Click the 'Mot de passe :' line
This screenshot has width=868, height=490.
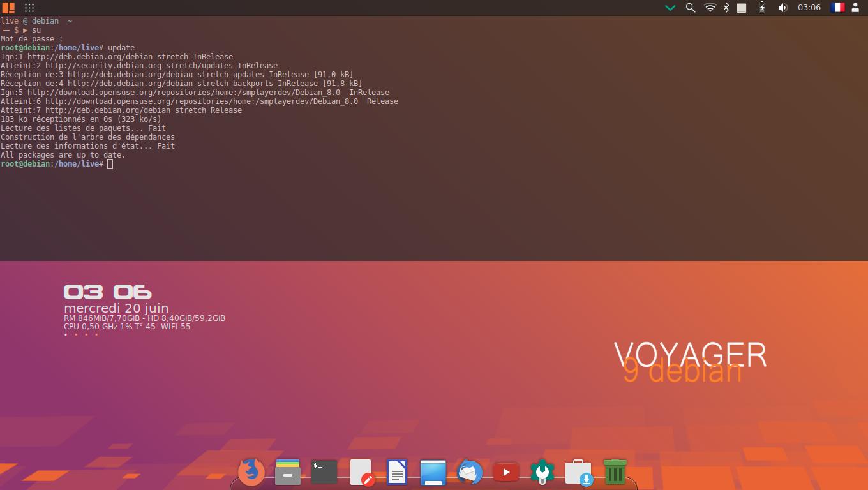click(32, 39)
